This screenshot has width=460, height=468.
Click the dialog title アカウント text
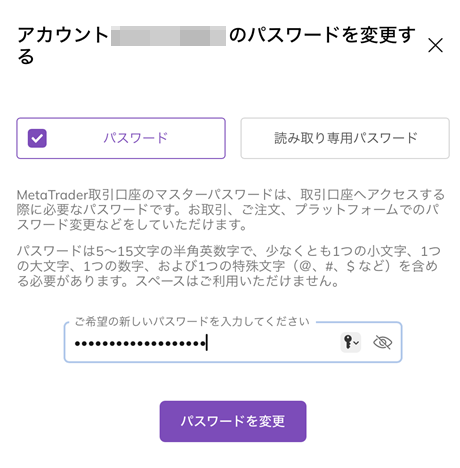pyautogui.click(x=63, y=35)
